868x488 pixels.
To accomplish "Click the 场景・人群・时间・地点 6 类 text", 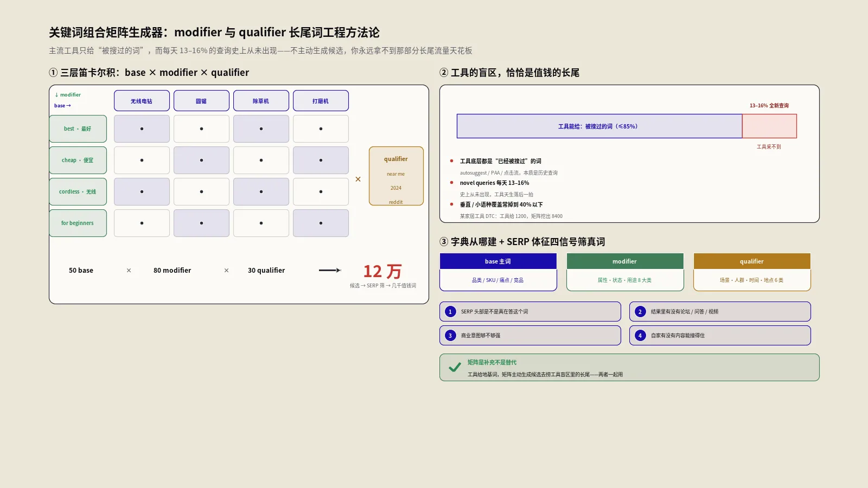I will click(752, 280).
